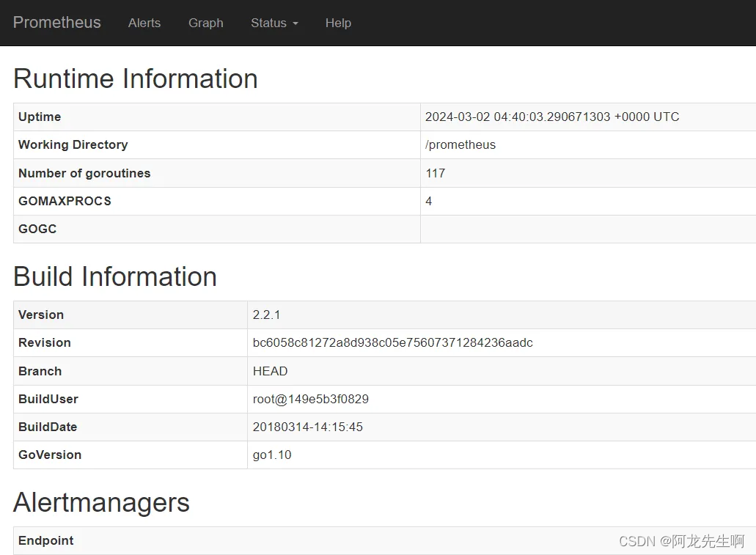
Task: Click the Endpoint table header
Action: [x=45, y=540]
